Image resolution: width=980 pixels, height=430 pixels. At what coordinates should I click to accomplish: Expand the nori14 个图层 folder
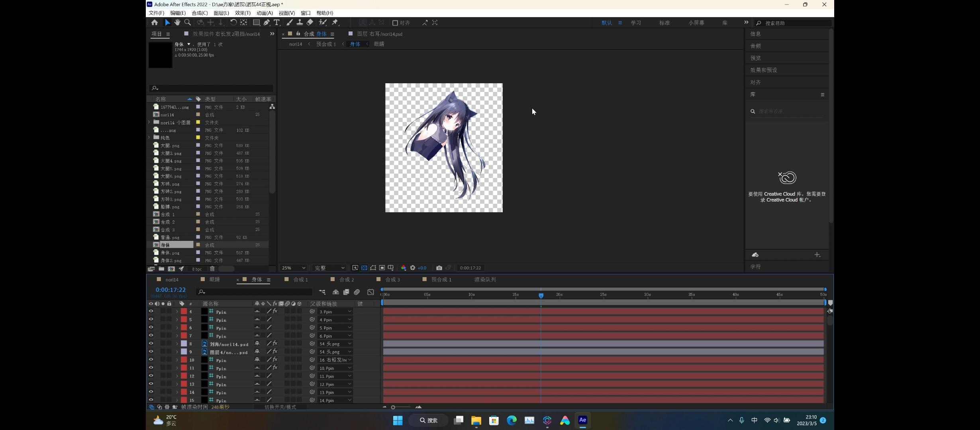coord(149,122)
